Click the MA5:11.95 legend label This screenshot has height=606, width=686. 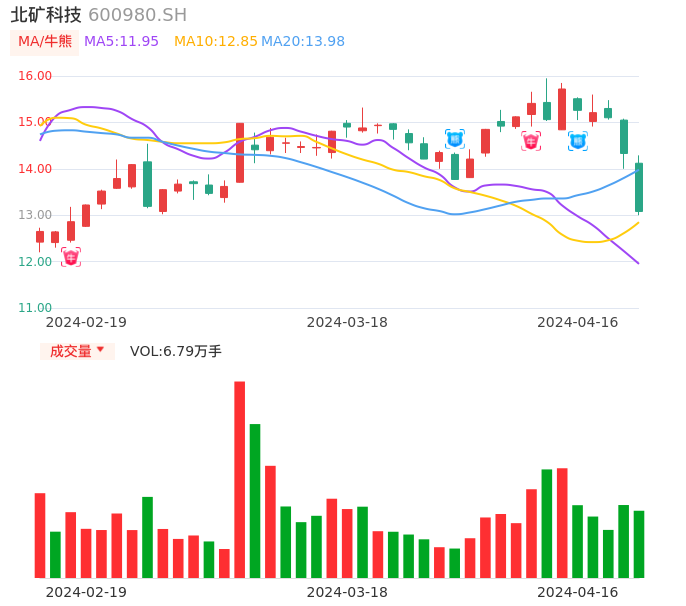[x=121, y=41]
